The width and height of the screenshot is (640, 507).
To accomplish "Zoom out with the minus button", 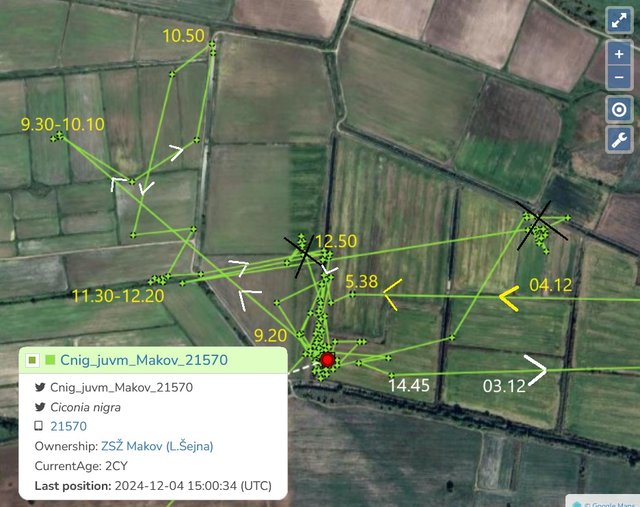I will tap(619, 77).
